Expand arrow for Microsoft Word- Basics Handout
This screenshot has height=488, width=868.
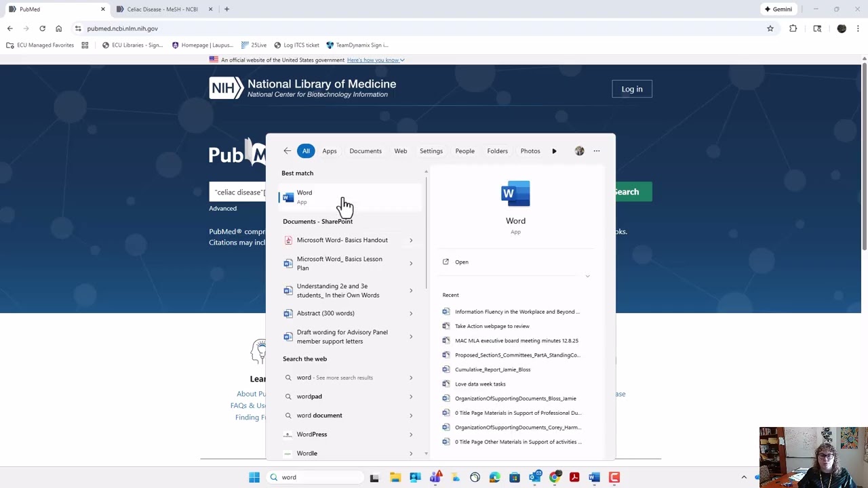(411, 240)
